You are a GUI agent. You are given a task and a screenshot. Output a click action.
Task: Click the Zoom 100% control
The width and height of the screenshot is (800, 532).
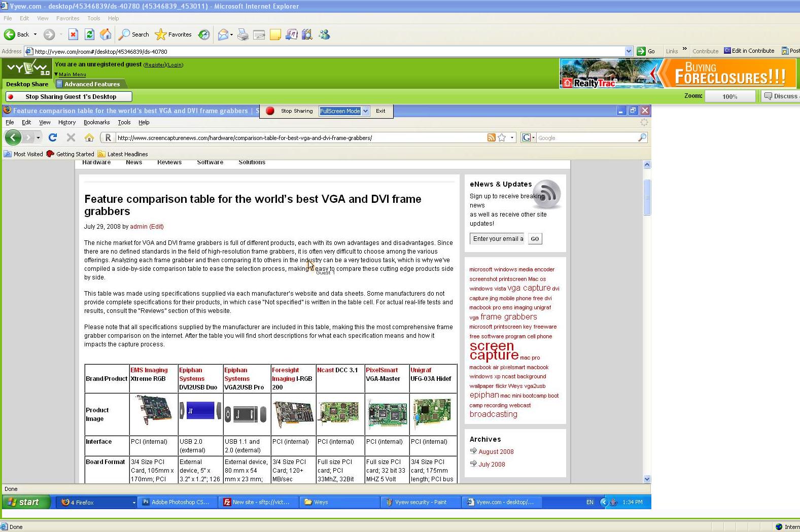[x=729, y=96]
